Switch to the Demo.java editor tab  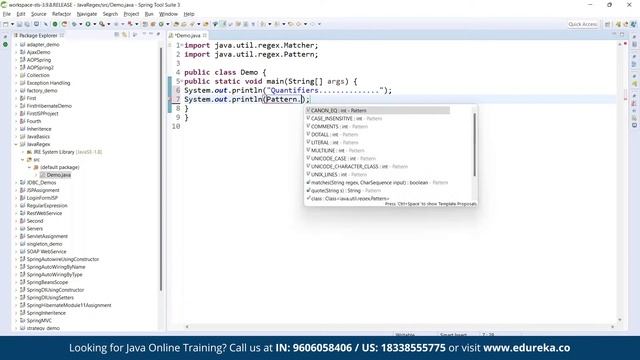187,36
